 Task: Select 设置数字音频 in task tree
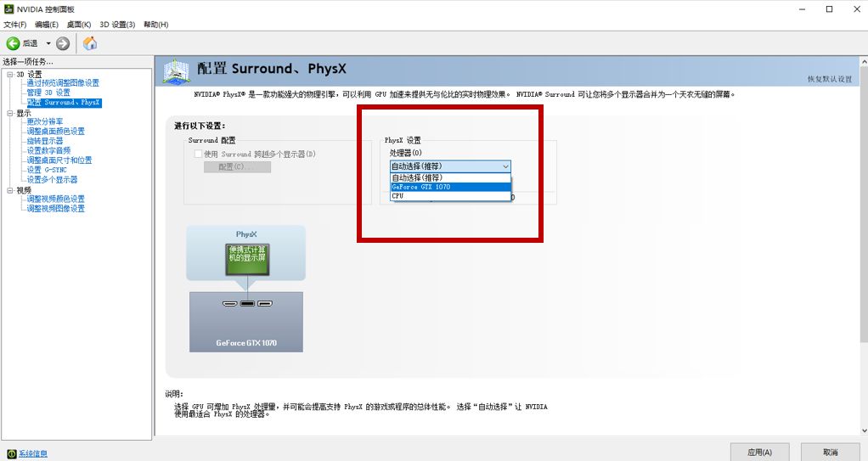pos(48,150)
